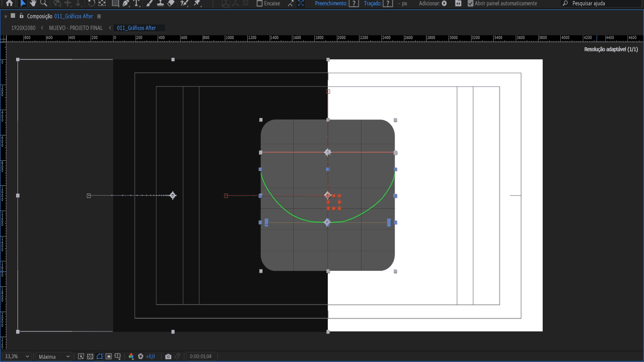Take snapshot with camera icon
The width and height of the screenshot is (644, 362).
[168, 357]
